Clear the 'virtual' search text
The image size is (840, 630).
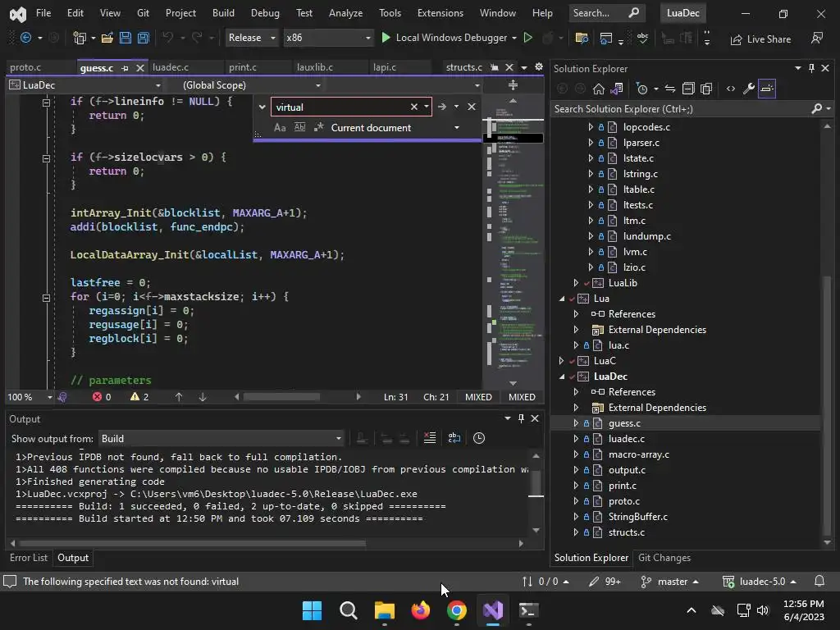pos(414,107)
